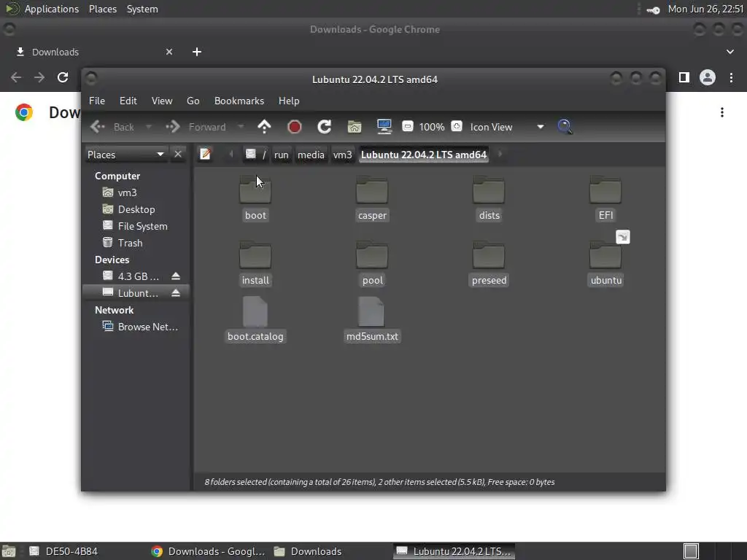Jump to the vm3 path segment
Screen dimensions: 747x560
pos(342,155)
